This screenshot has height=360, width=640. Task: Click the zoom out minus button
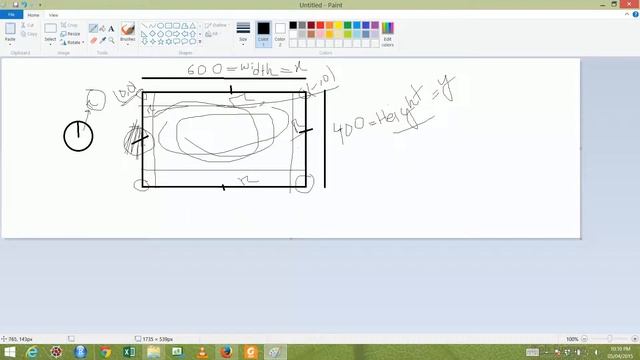coord(584,339)
